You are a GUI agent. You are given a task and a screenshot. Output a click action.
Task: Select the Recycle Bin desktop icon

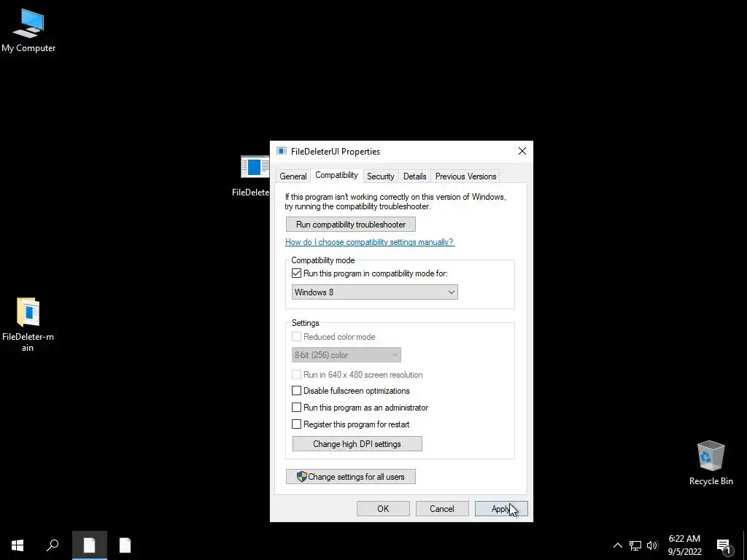point(711,463)
